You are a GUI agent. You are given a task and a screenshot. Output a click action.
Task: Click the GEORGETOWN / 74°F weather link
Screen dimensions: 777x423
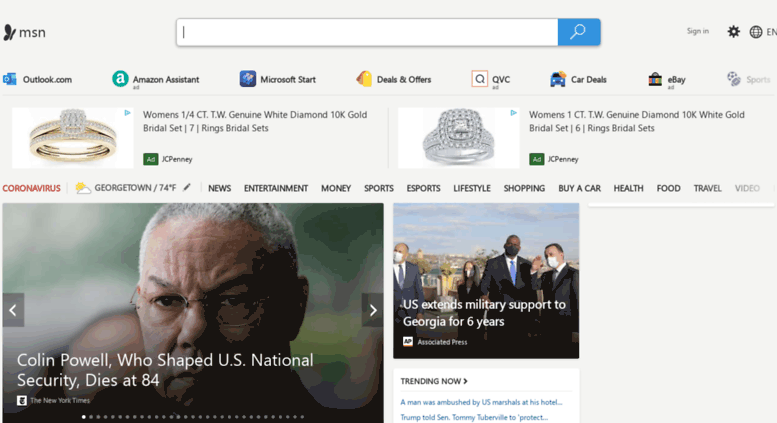135,188
